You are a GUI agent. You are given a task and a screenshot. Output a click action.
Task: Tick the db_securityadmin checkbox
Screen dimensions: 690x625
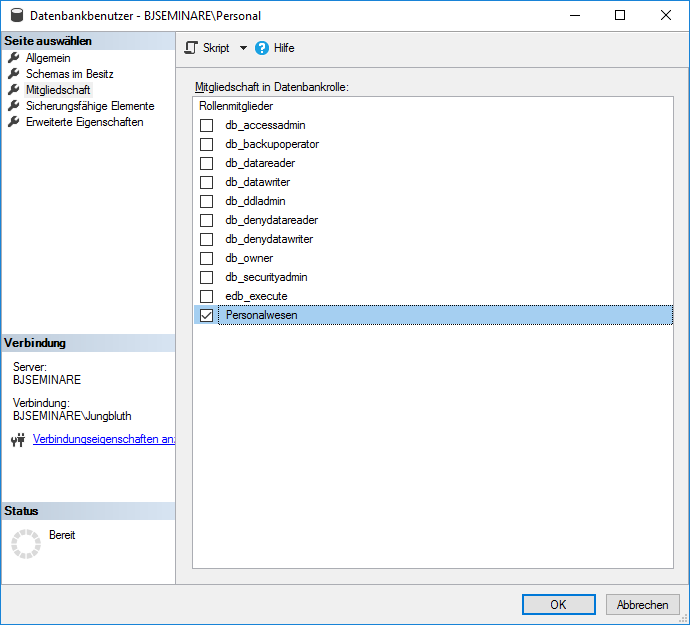coord(207,277)
